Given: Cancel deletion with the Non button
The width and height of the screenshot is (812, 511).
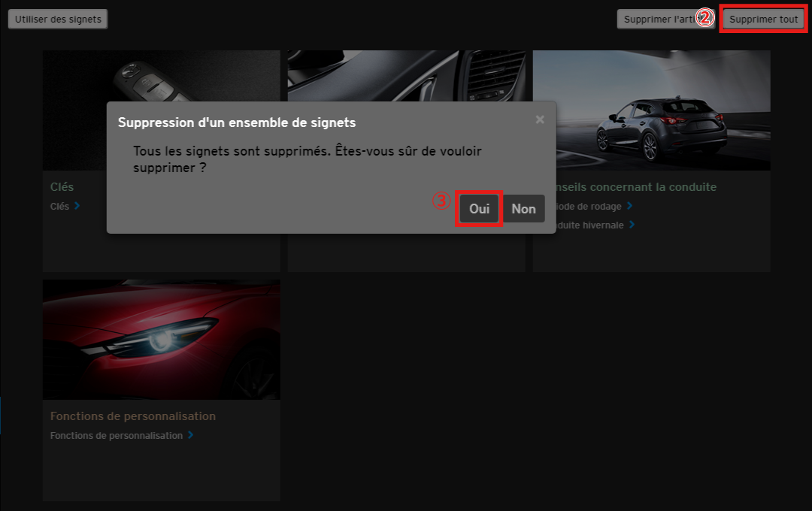Looking at the screenshot, I should pos(523,209).
